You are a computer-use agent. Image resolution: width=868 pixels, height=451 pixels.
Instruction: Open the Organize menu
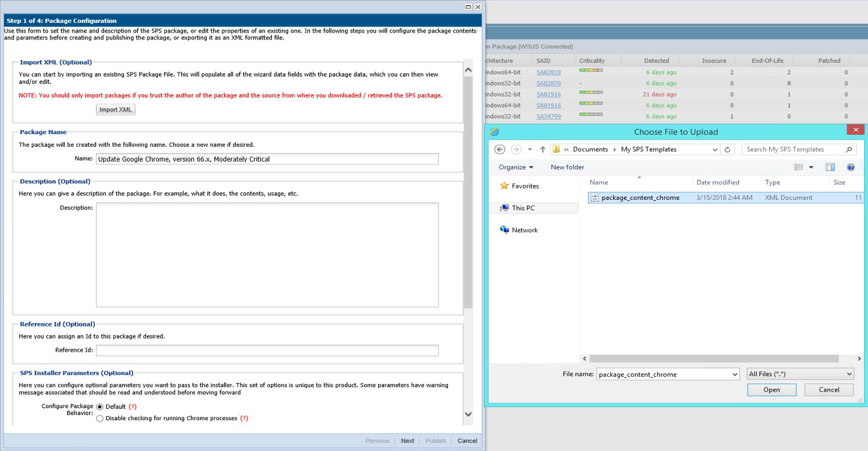[x=515, y=167]
